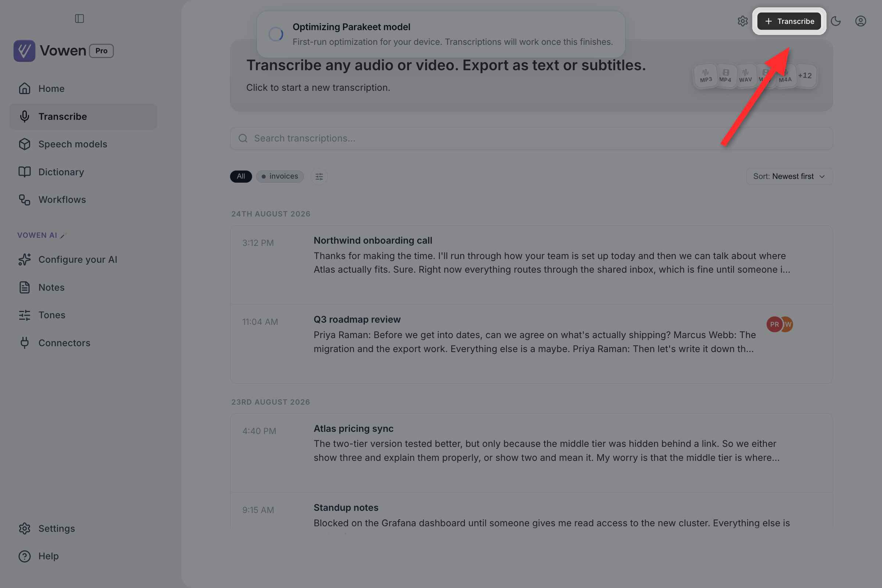The image size is (882, 588).
Task: Open the Home page
Action: [83, 89]
